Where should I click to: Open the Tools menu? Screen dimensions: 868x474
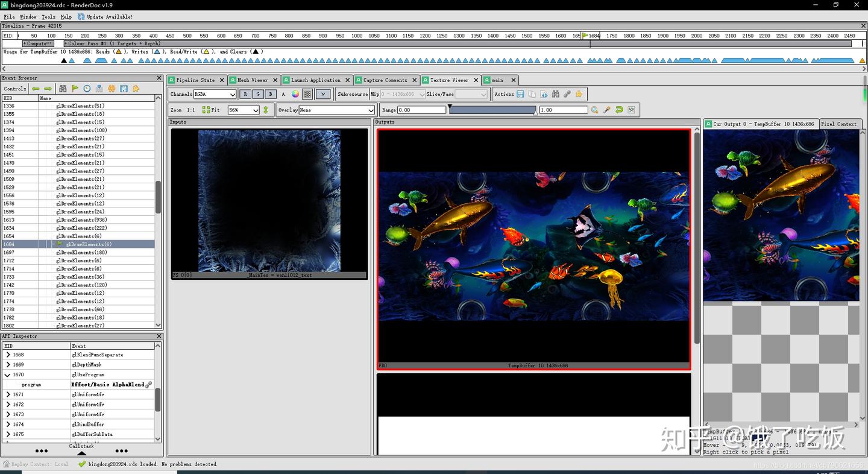click(x=48, y=17)
